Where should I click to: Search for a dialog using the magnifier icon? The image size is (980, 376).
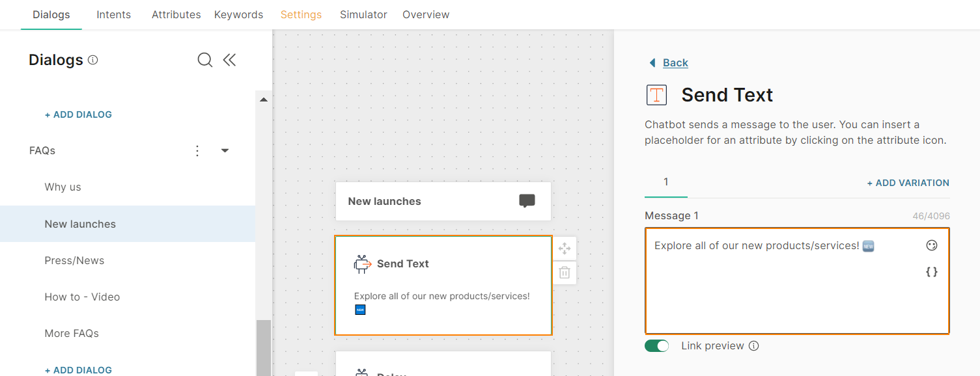[x=204, y=59]
